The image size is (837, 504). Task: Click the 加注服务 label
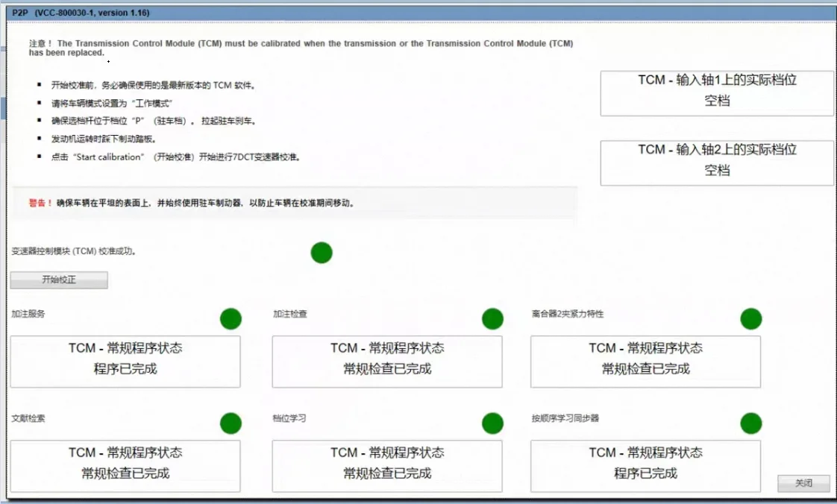tap(28, 314)
